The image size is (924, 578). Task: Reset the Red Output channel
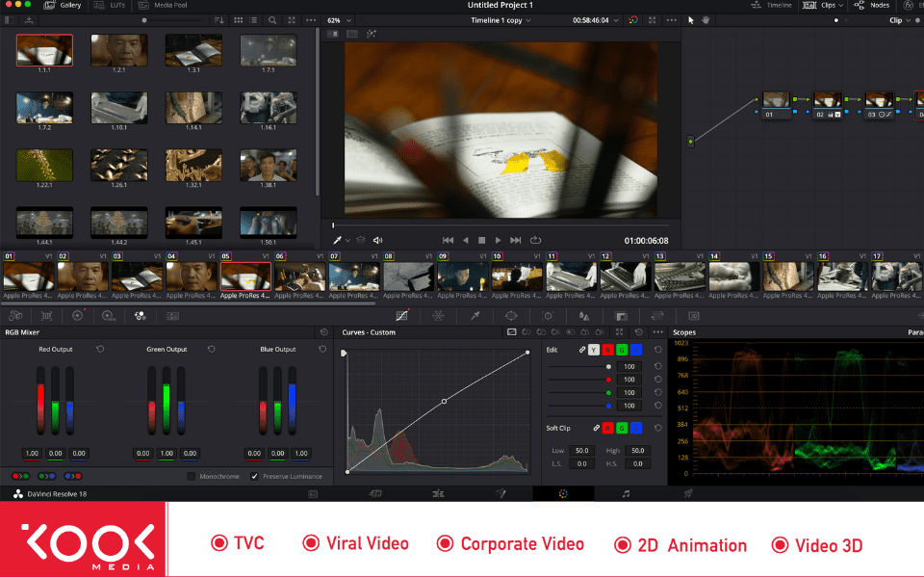[100, 349]
